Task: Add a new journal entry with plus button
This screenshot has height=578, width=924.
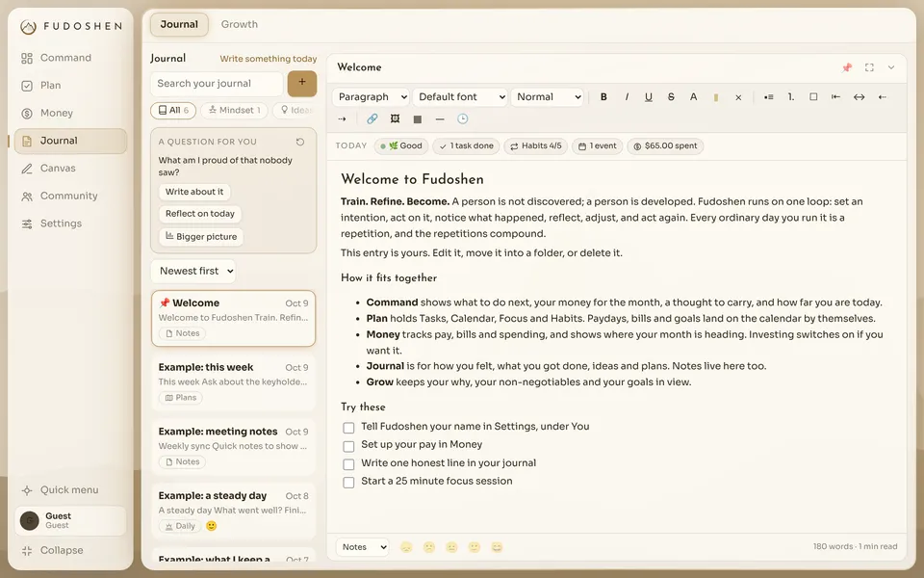Action: click(x=301, y=83)
